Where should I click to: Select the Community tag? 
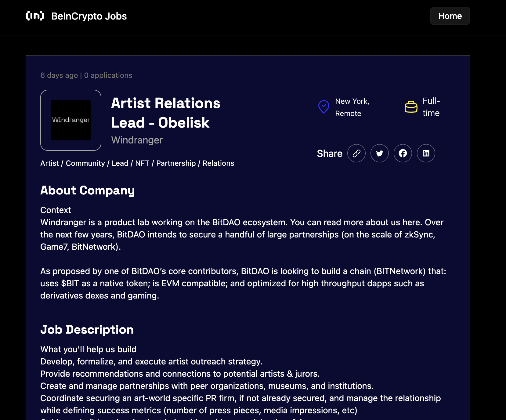[x=85, y=163]
